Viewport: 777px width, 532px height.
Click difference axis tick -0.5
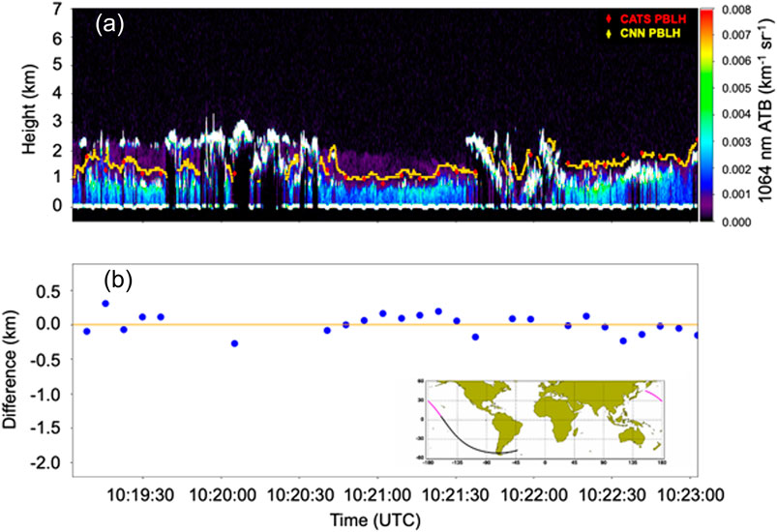coord(46,360)
